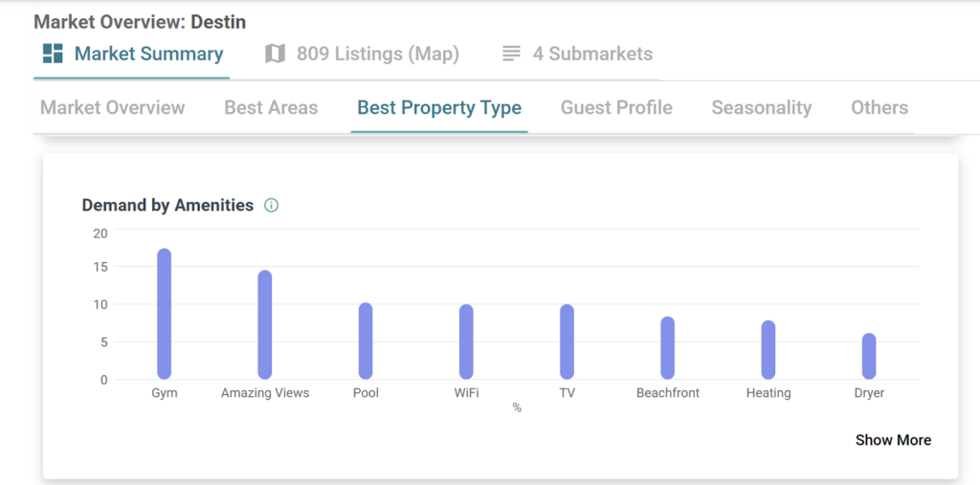
Task: Select the Beachfront bar
Action: [x=668, y=348]
